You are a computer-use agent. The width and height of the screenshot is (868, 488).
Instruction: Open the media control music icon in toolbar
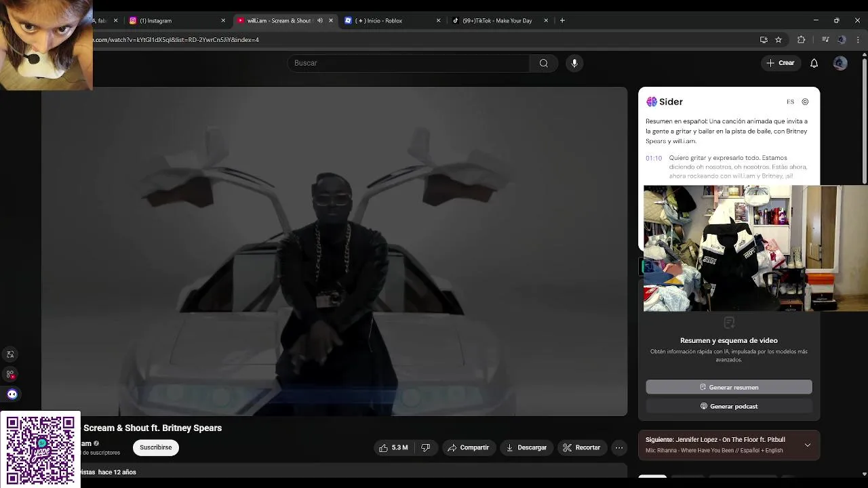825,40
